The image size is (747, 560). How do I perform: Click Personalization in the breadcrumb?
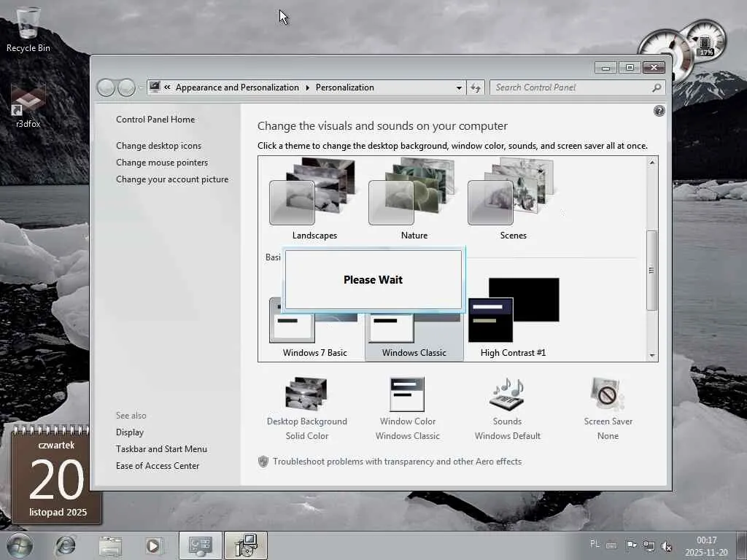pyautogui.click(x=345, y=87)
